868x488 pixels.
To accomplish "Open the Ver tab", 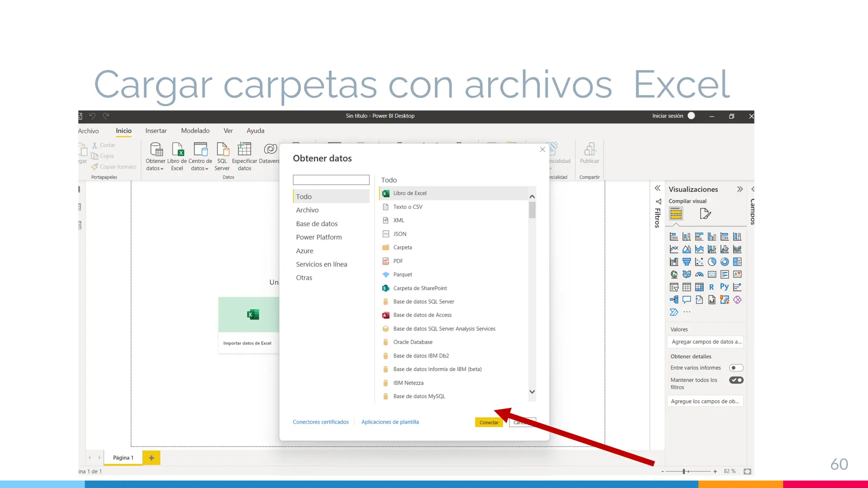I will (228, 131).
